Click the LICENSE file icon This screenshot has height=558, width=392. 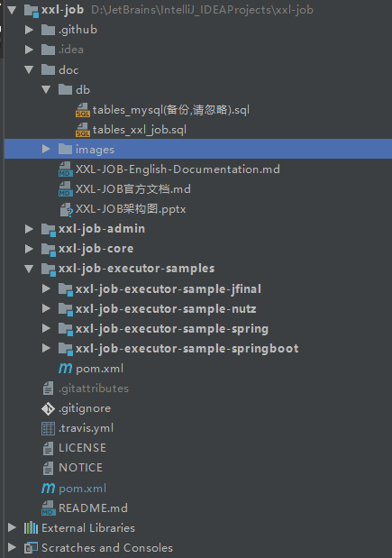pyautogui.click(x=48, y=448)
